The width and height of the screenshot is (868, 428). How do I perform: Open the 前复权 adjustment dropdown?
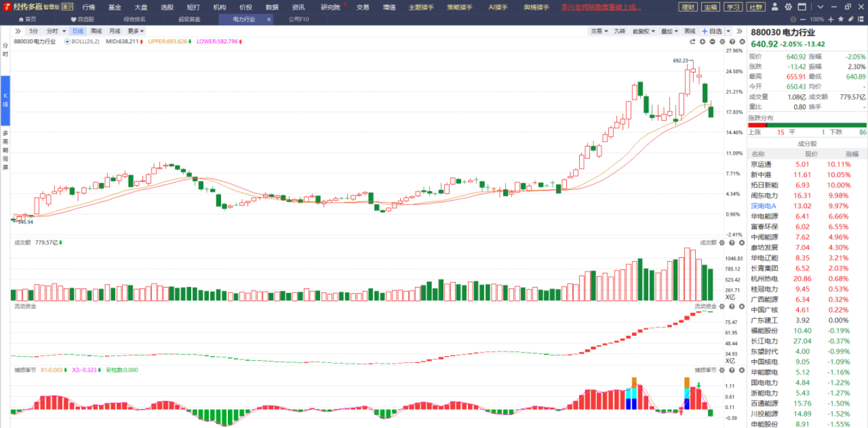point(643,31)
